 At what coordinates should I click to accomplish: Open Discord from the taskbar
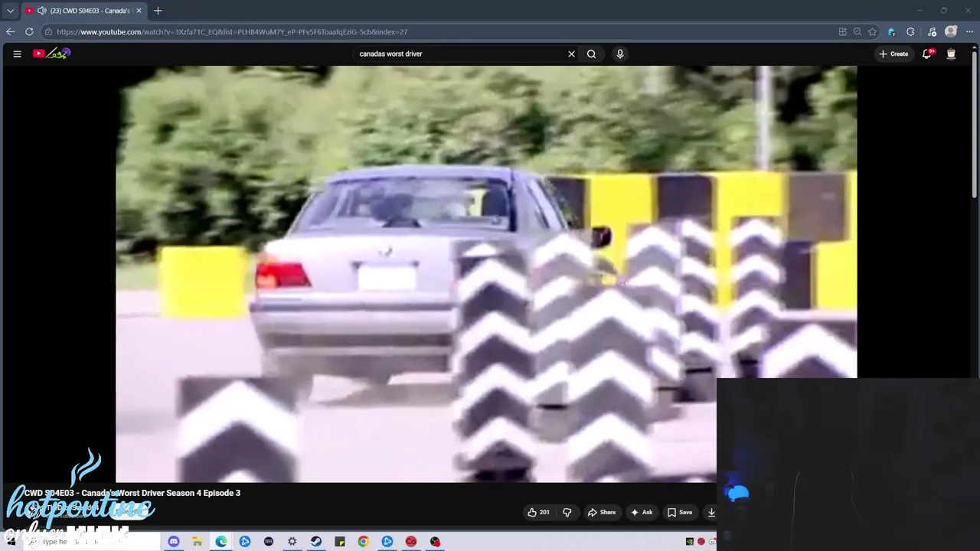[174, 541]
